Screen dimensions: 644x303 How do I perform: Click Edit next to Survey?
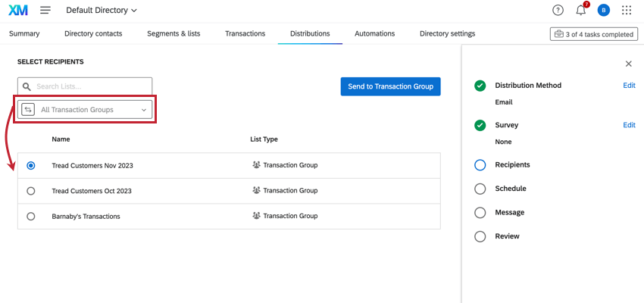coord(629,125)
